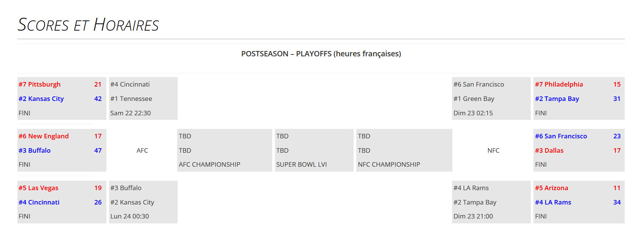This screenshot has height=251, width=644.
Task: Open the #2 Kansas City winner link
Action: point(41,99)
